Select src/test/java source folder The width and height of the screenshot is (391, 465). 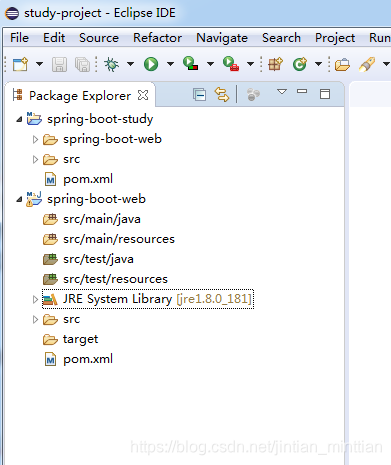pos(98,259)
